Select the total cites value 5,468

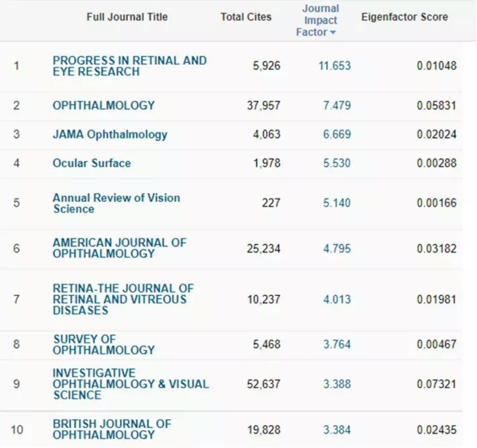[267, 344]
